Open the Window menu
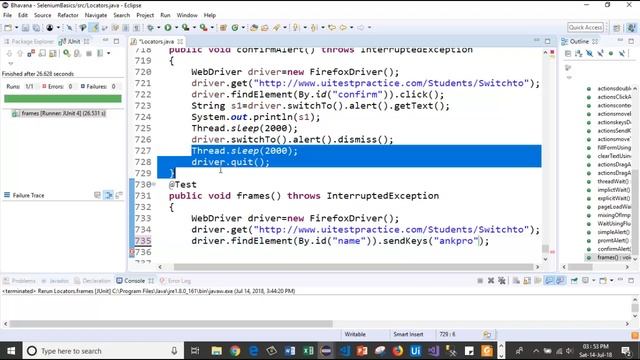The image size is (640, 360). click(x=187, y=15)
